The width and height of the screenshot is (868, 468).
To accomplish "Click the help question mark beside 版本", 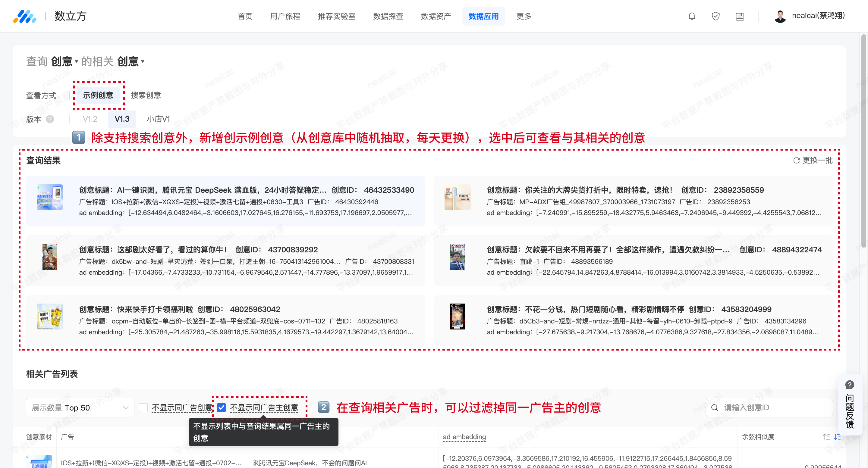I will click(x=50, y=119).
